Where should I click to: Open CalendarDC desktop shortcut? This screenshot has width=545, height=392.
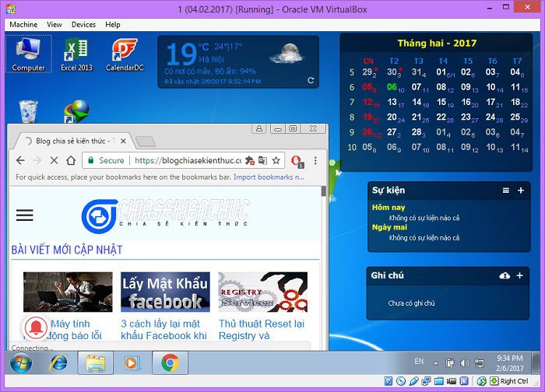(x=125, y=54)
